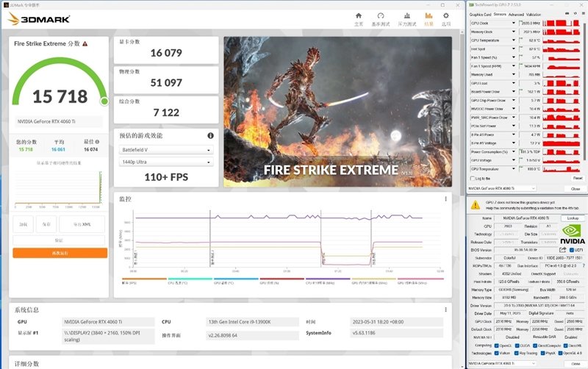
Task: Toggle the Ray Tracing checkbox
Action: pos(517,353)
